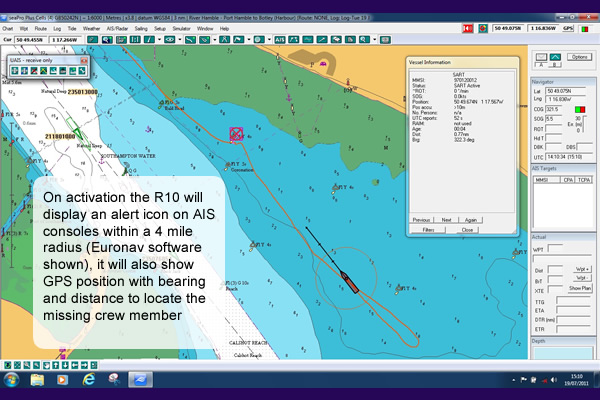Click the red SART target marker on chart
Viewport: 600px width, 400px height.
(x=237, y=133)
